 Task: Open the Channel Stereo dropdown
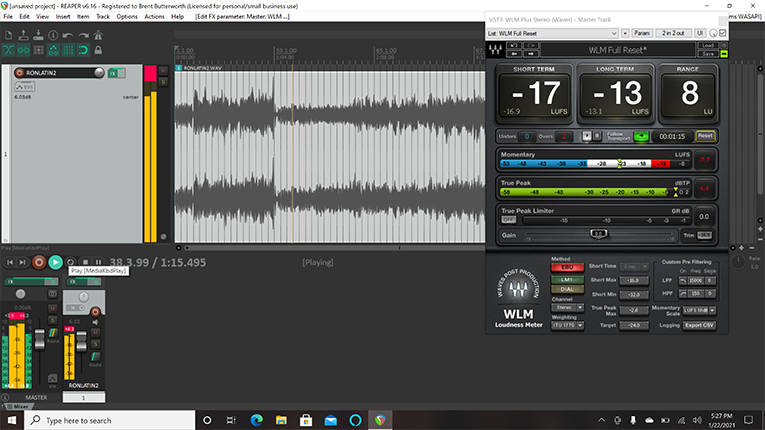click(x=567, y=307)
